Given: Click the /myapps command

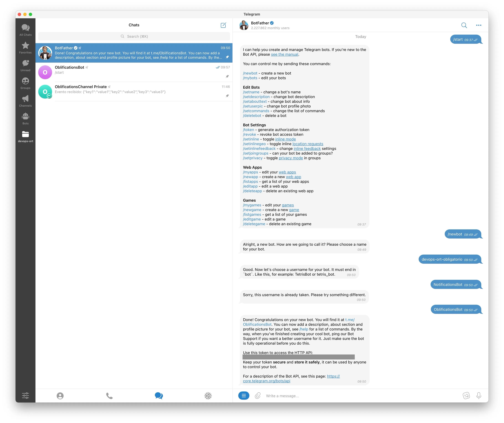Looking at the screenshot, I should [x=250, y=172].
